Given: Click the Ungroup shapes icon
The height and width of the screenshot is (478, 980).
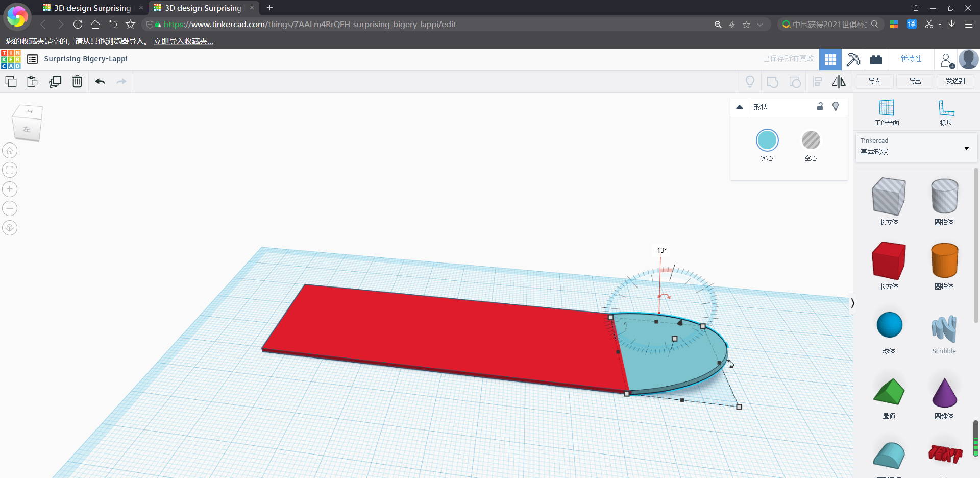Looking at the screenshot, I should (795, 82).
